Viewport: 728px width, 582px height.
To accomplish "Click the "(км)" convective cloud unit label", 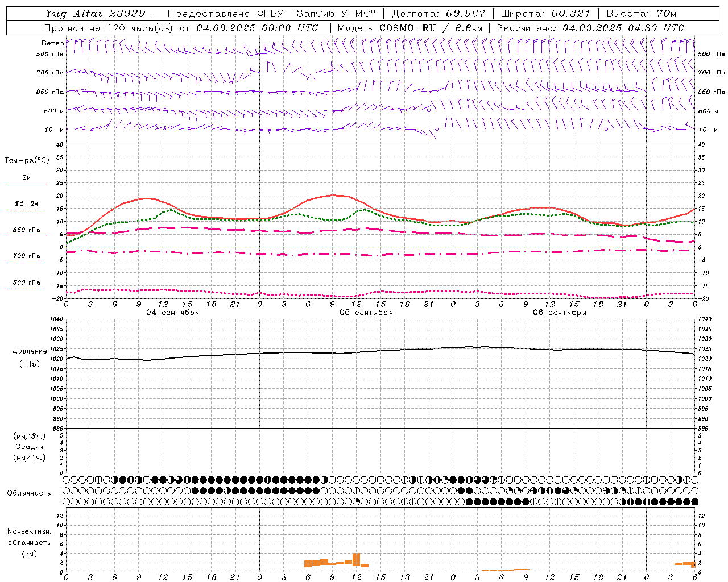I will 29,554.
